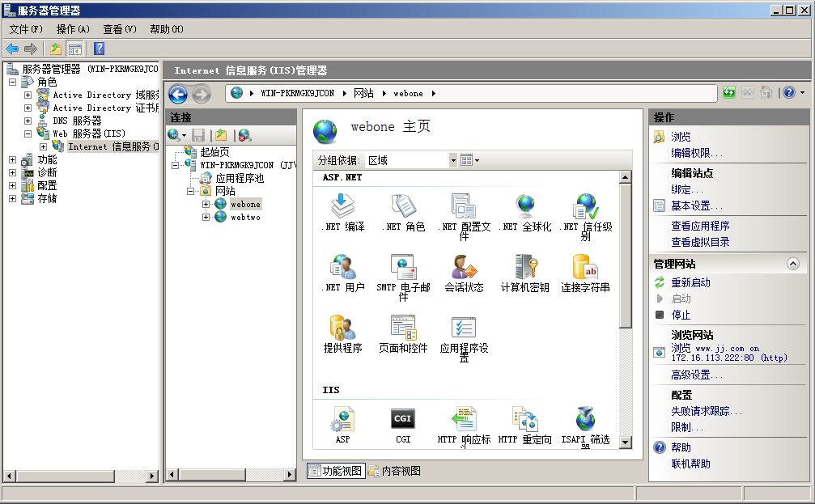Image resolution: width=815 pixels, height=504 pixels.
Task: Click the refresh page icon beside address bar
Action: coord(729,92)
